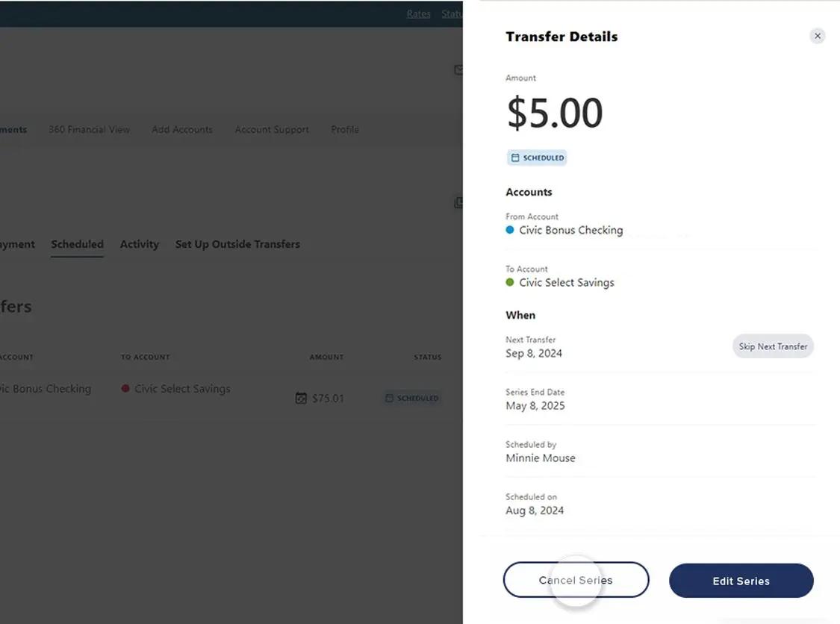
Task: Switch to the Activity tab
Action: coord(139,244)
